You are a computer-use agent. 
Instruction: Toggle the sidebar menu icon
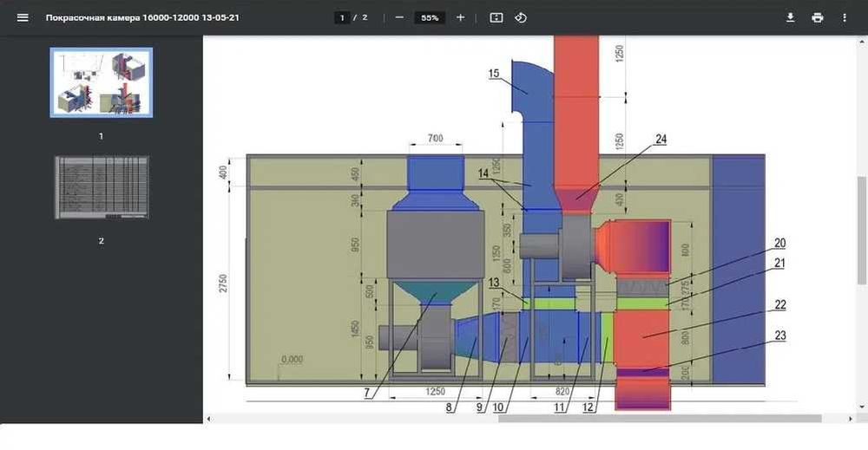23,17
